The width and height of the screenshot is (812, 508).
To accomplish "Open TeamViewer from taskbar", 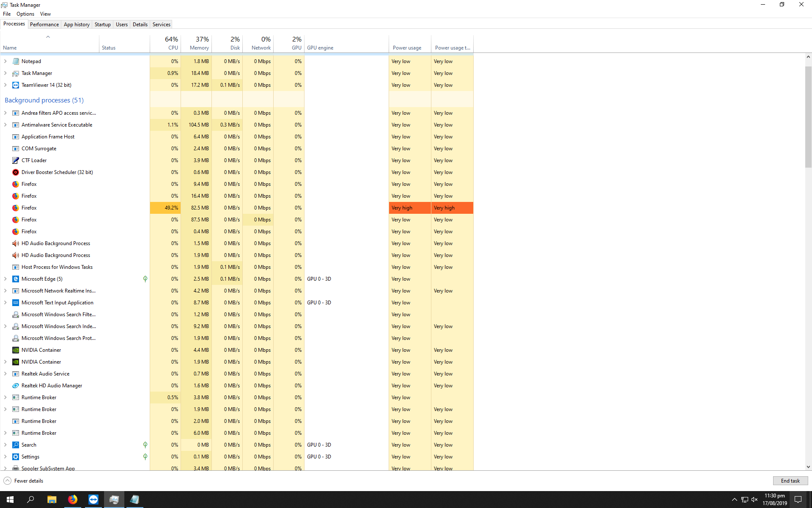I will click(93, 500).
